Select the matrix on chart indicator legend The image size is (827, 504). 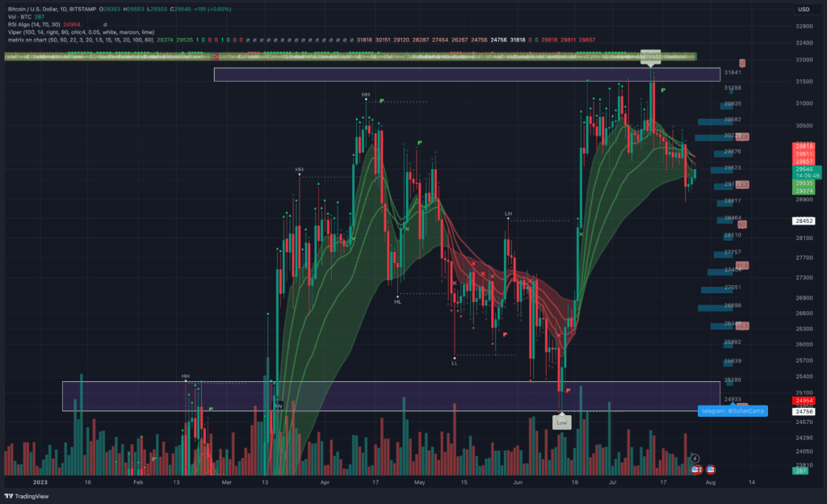[x=80, y=40]
